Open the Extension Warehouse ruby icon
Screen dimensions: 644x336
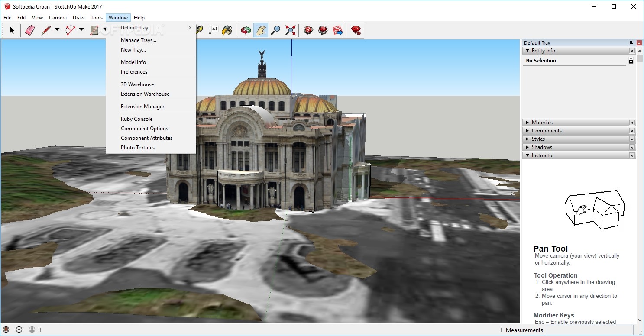tap(356, 30)
